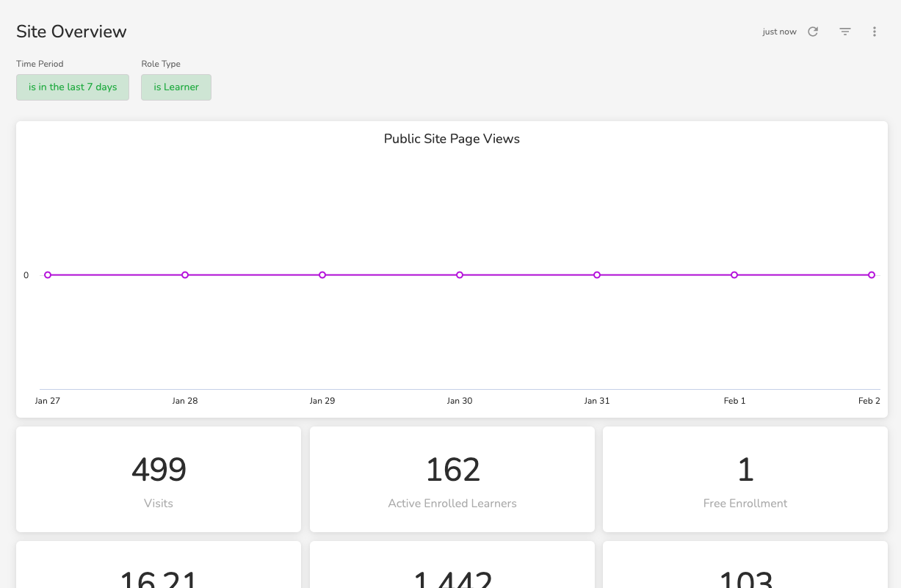Click the 162 Active Enrolled Learners value
The height and width of the screenshot is (588, 901).
pos(452,470)
